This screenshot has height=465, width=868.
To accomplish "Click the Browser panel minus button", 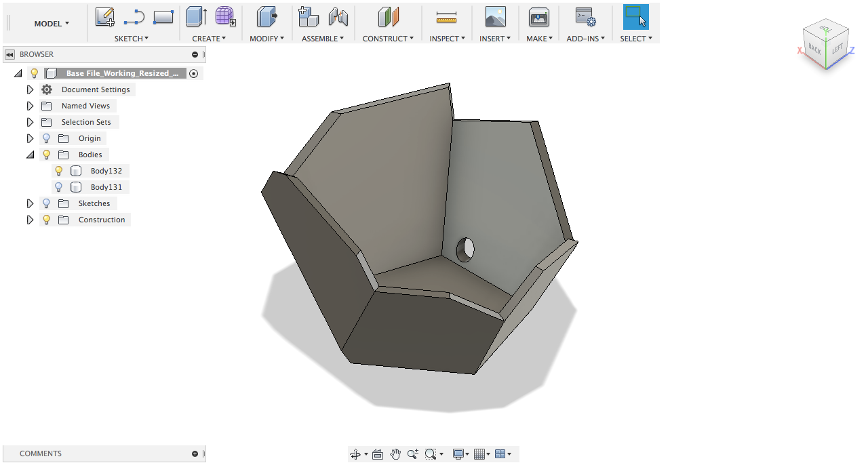I will pyautogui.click(x=195, y=54).
